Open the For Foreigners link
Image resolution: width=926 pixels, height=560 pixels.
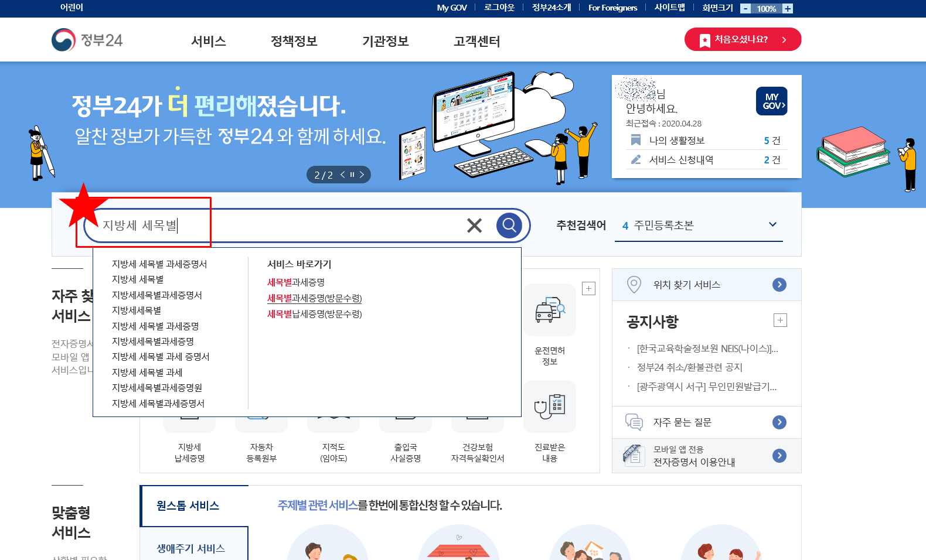[x=612, y=8]
